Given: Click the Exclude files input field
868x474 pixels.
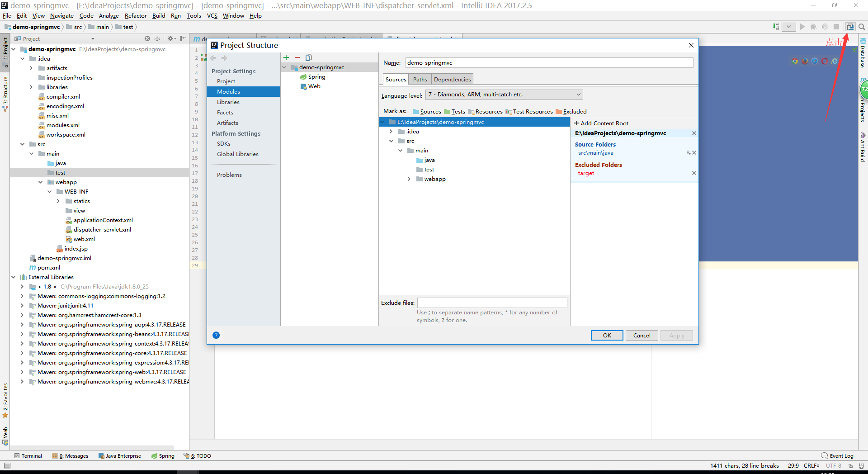Looking at the screenshot, I should point(492,303).
